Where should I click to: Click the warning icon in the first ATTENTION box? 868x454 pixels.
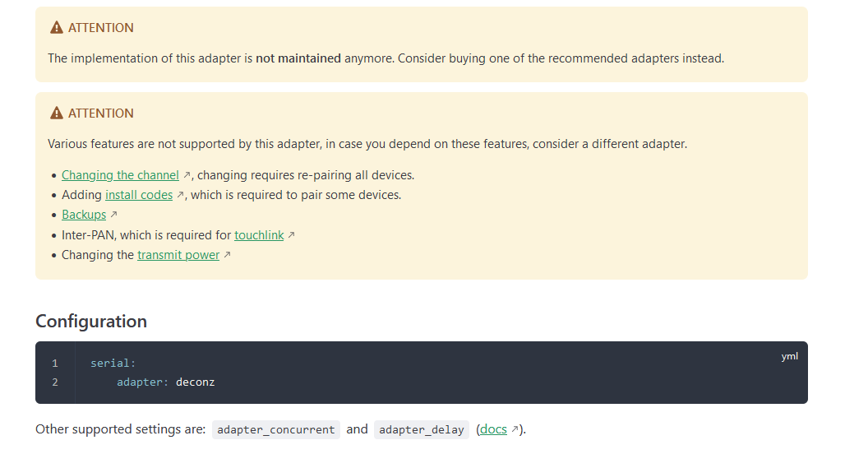pos(57,28)
